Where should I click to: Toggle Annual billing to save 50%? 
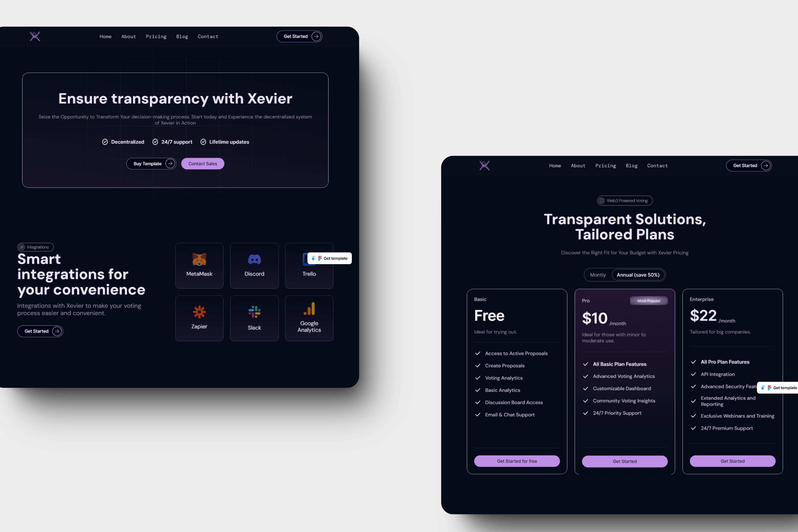[638, 275]
